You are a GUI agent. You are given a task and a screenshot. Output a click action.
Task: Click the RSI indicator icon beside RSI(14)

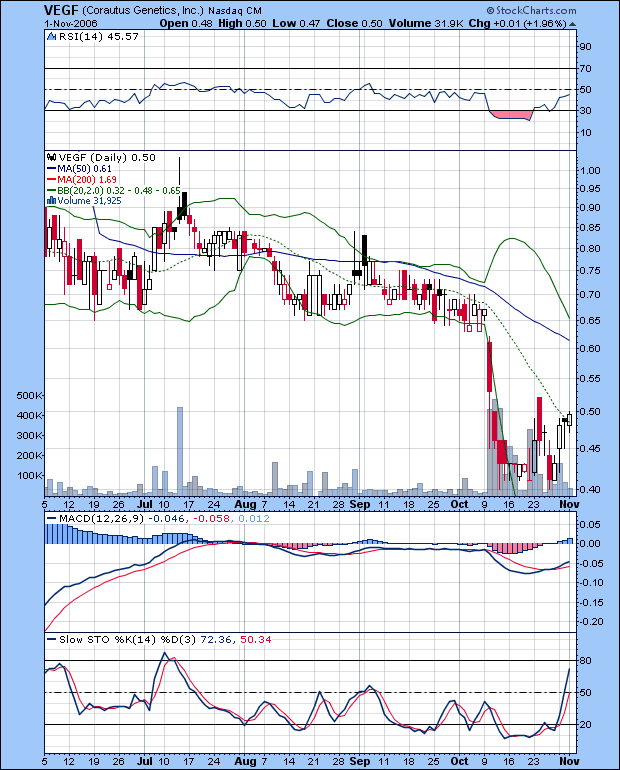click(x=52, y=37)
